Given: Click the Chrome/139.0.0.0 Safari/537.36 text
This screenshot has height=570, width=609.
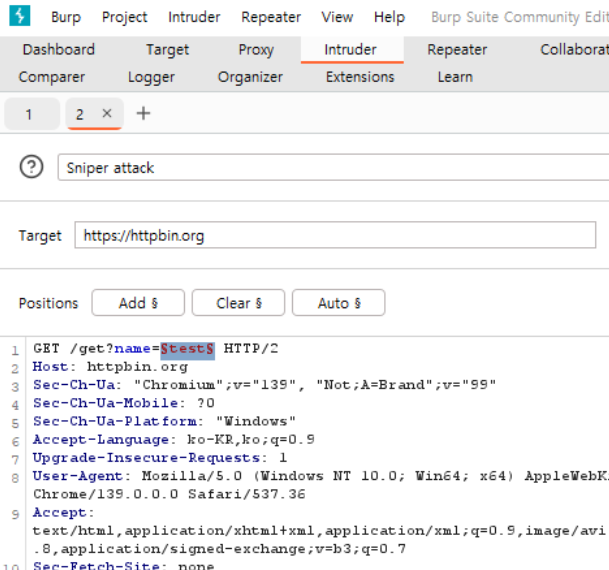Looking at the screenshot, I should coord(169,494).
